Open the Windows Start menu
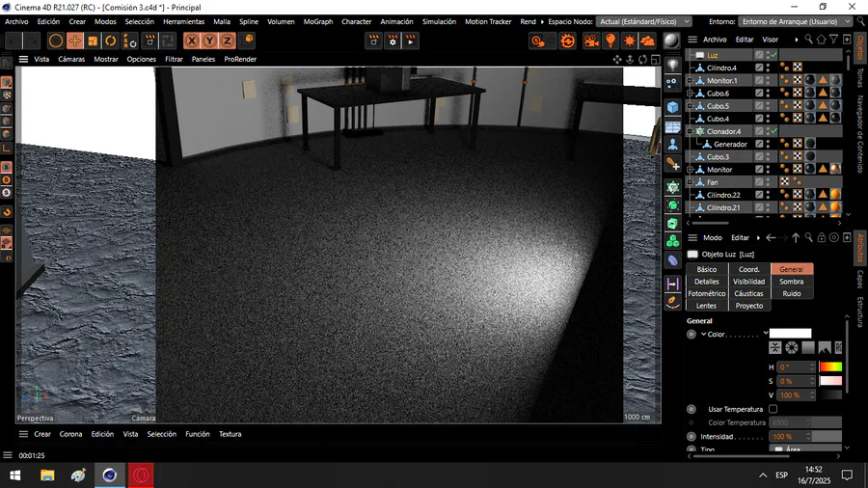868x488 pixels. (14, 475)
